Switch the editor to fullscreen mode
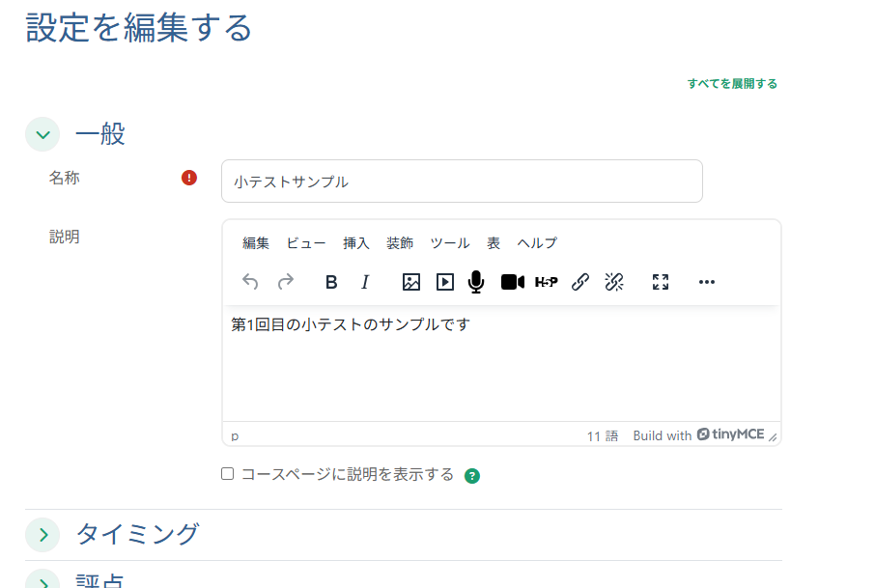The width and height of the screenshot is (875, 588). pyautogui.click(x=660, y=282)
